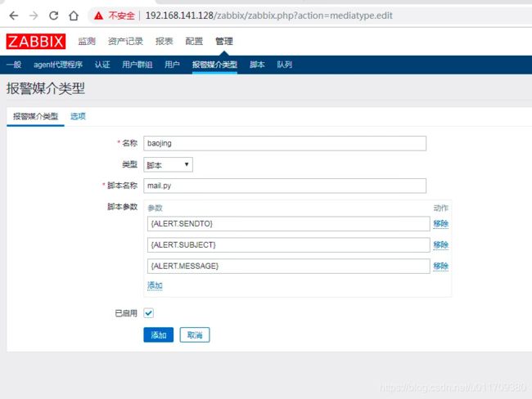Click the ZABBIX logo
Image resolution: width=532 pixels, height=399 pixels.
tap(36, 42)
